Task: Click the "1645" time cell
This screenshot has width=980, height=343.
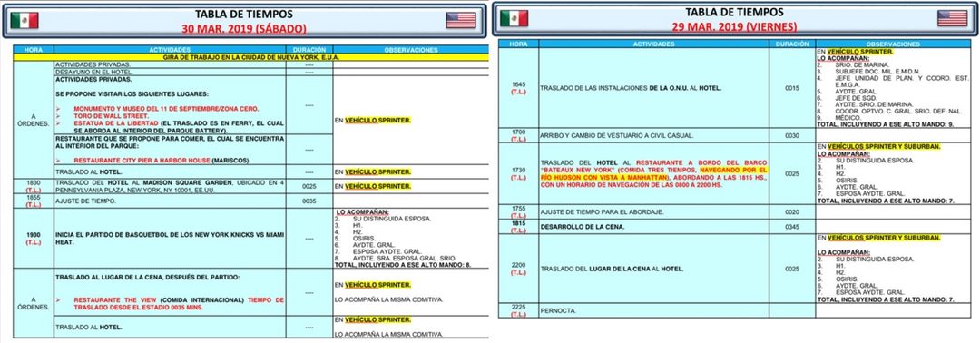Action: coord(518,88)
